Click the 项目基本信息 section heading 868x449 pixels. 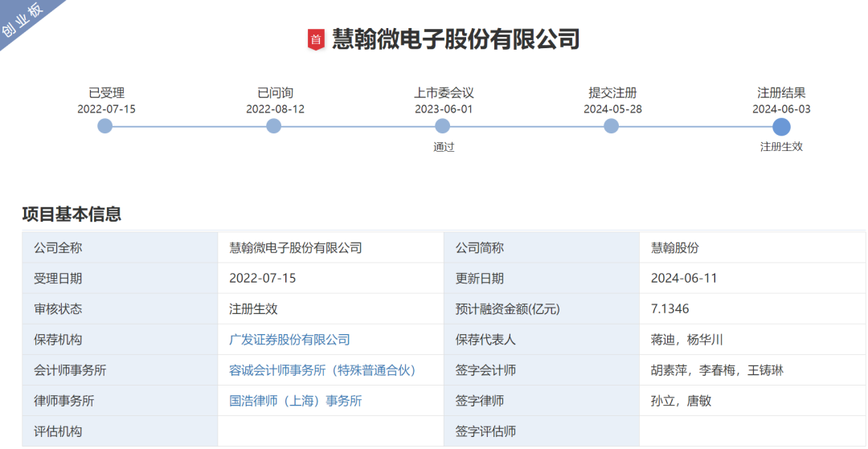[x=72, y=214]
